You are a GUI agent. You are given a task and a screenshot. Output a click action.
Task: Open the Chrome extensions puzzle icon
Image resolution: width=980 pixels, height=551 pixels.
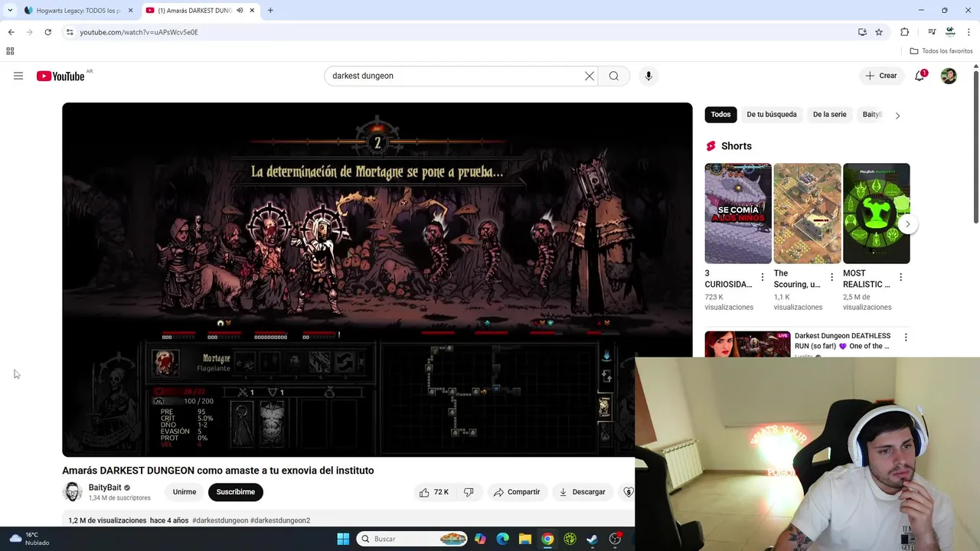tap(904, 32)
